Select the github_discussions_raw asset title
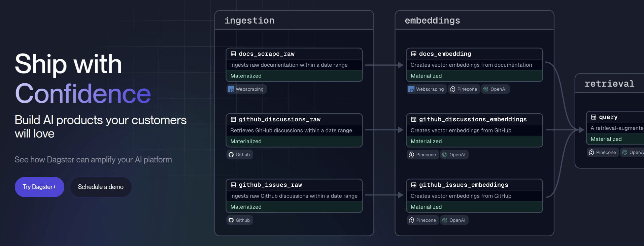Image resolution: width=644 pixels, height=246 pixels. coord(279,119)
